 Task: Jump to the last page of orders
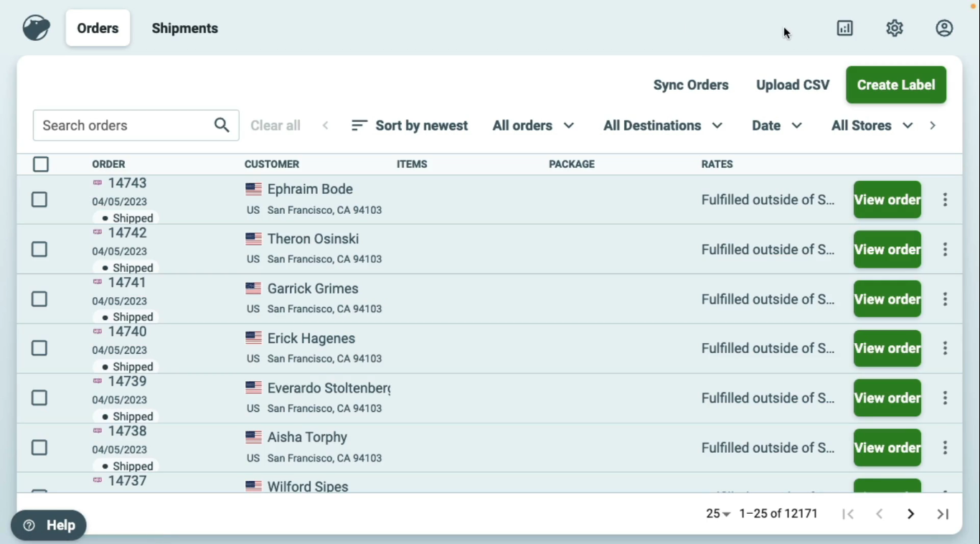tap(943, 514)
